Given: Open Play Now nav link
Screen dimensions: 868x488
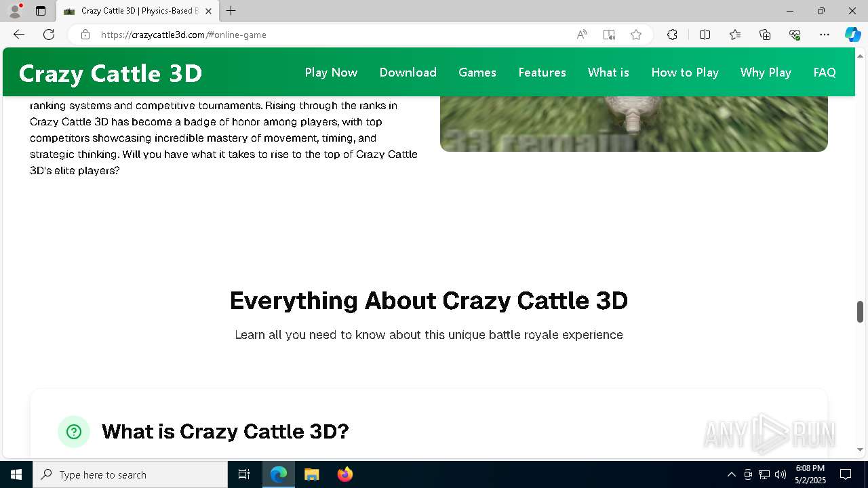Looking at the screenshot, I should tap(331, 73).
